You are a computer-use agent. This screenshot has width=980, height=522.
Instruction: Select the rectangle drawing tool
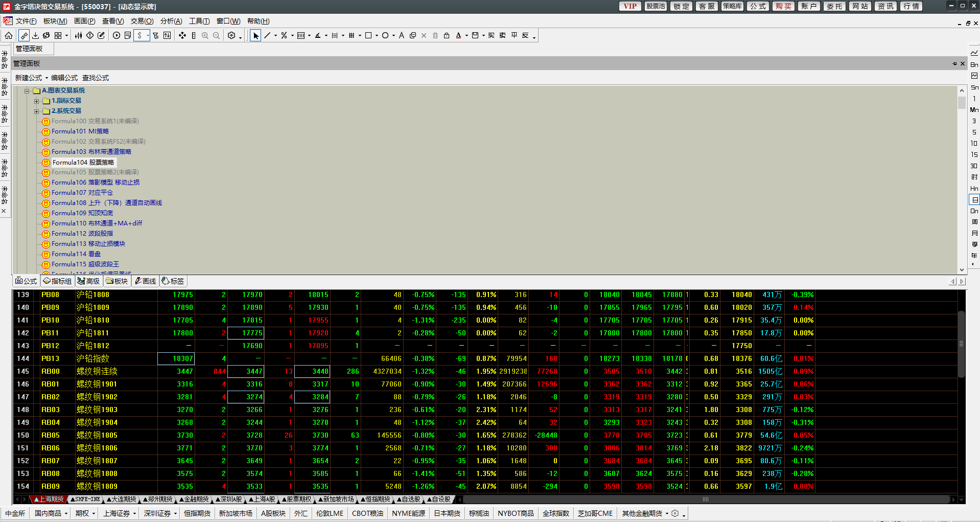tap(368, 35)
